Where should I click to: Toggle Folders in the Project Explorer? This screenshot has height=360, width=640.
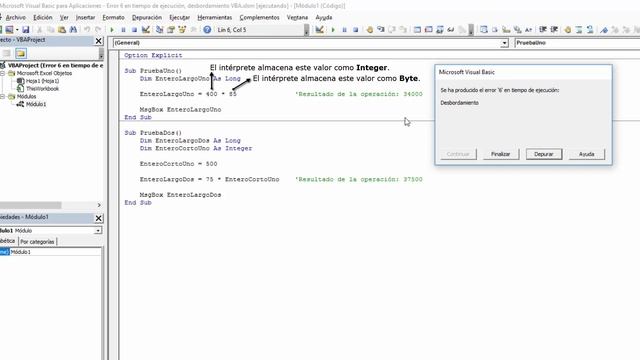pos(21,53)
